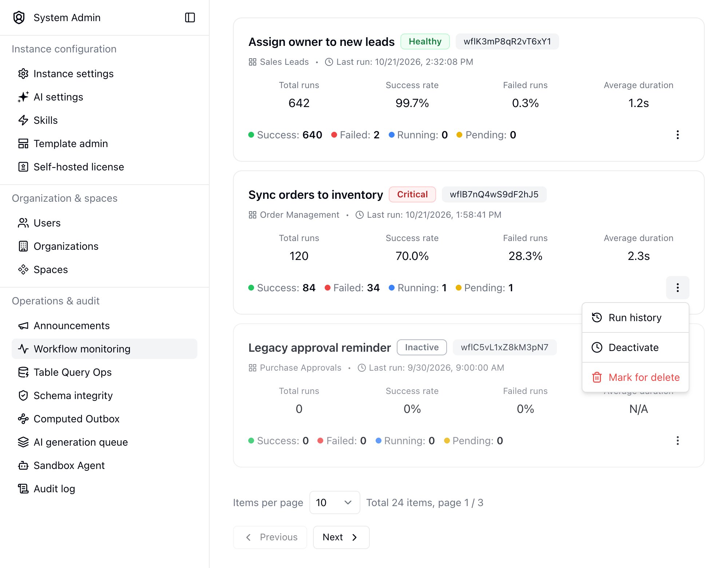Click the Critical status badge
Image resolution: width=728 pixels, height=568 pixels.
412,194
